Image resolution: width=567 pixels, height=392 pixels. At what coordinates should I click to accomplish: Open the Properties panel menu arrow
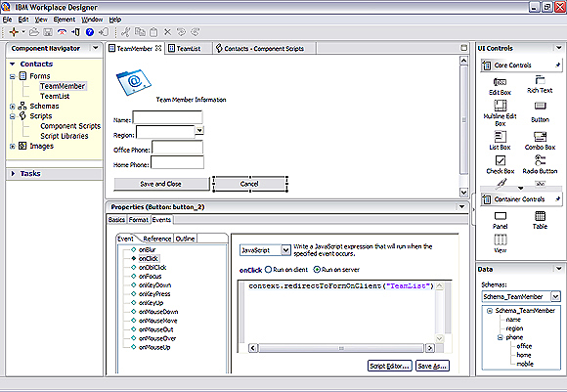461,207
